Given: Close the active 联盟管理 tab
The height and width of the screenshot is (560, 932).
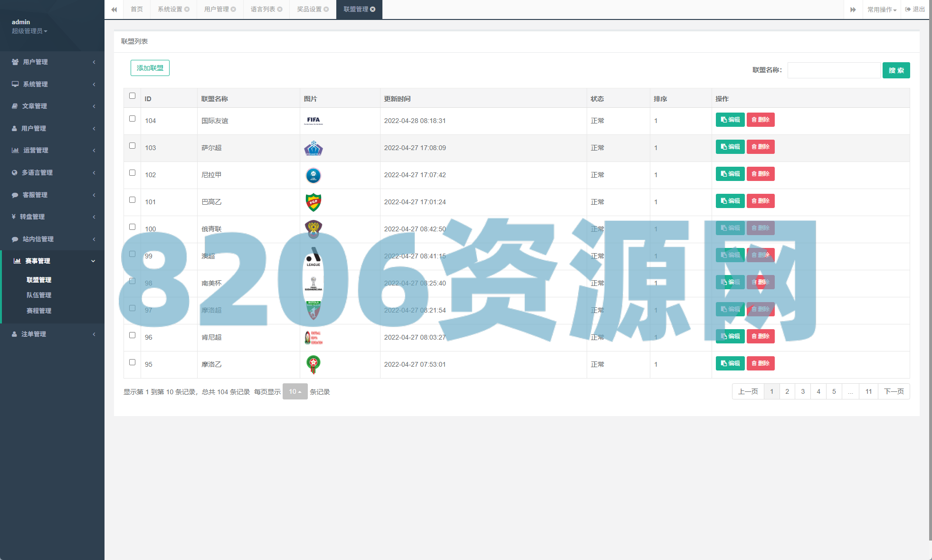Looking at the screenshot, I should [373, 9].
